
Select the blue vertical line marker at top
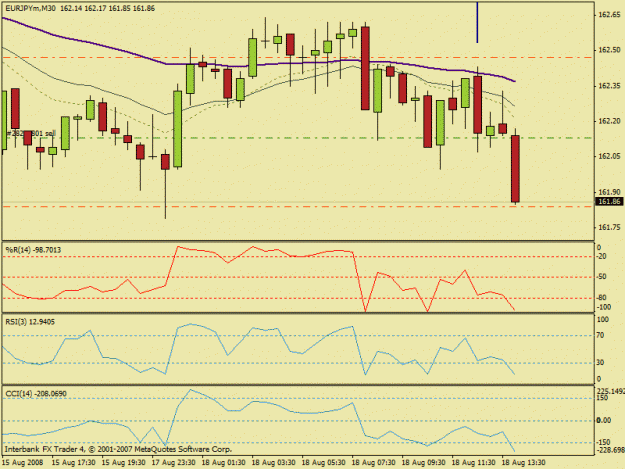tap(477, 22)
